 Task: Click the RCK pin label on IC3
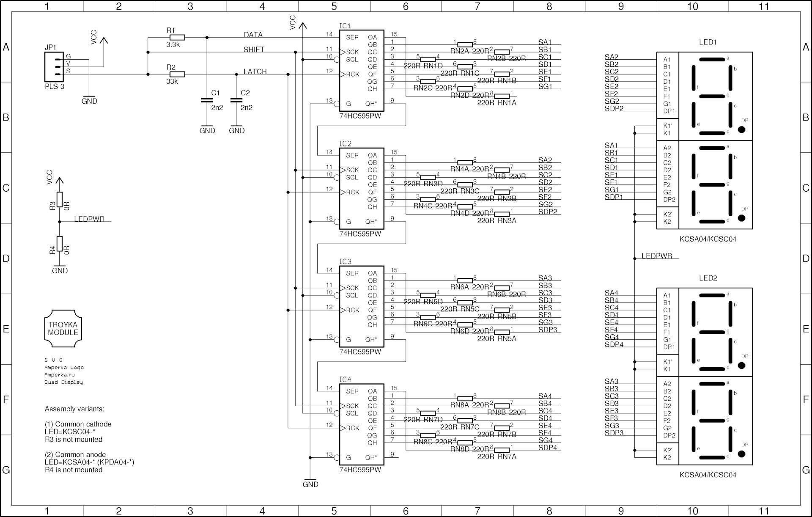(353, 310)
